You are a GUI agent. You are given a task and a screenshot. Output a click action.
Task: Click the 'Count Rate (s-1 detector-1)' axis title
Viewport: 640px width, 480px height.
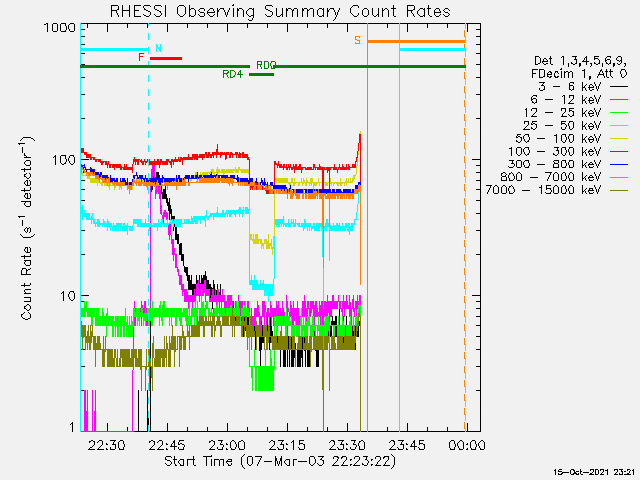[27, 229]
